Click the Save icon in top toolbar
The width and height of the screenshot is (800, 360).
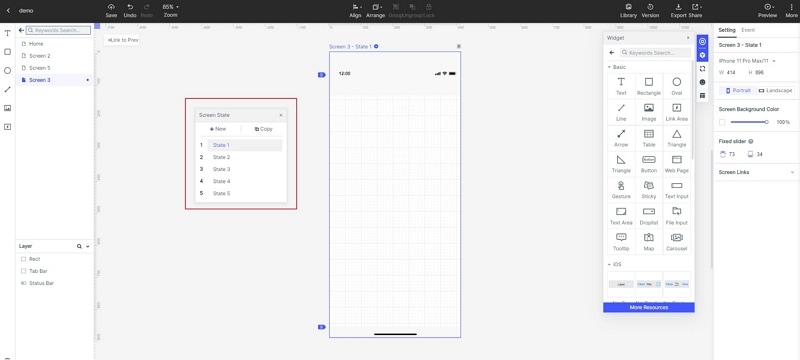point(111,7)
